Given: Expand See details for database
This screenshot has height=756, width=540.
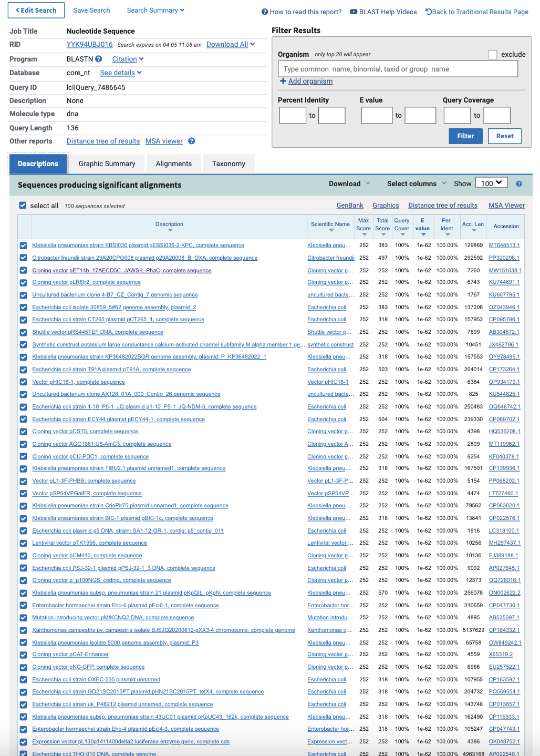Looking at the screenshot, I should (121, 73).
